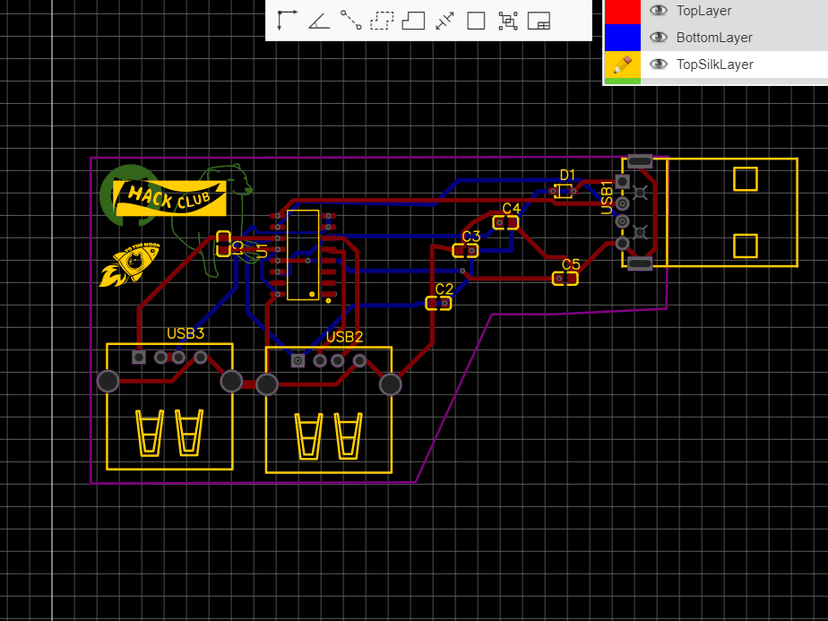
Task: Click the green dog outline graphic
Action: pyautogui.click(x=211, y=222)
